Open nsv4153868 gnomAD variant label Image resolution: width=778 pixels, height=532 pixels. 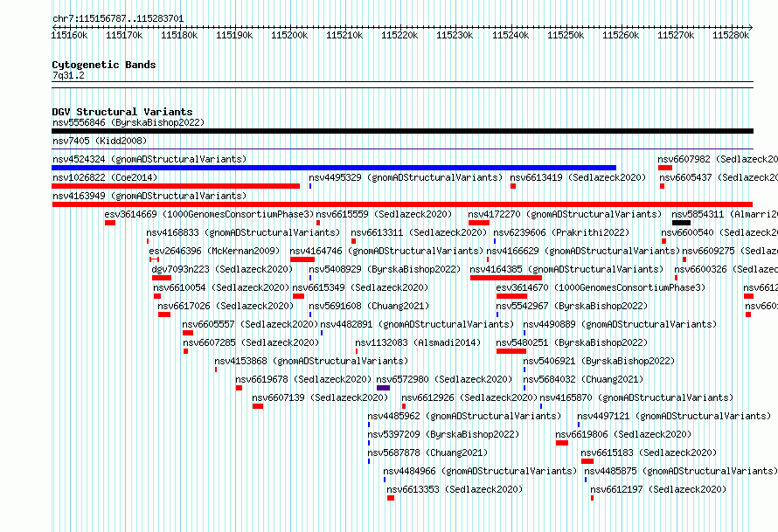click(311, 361)
